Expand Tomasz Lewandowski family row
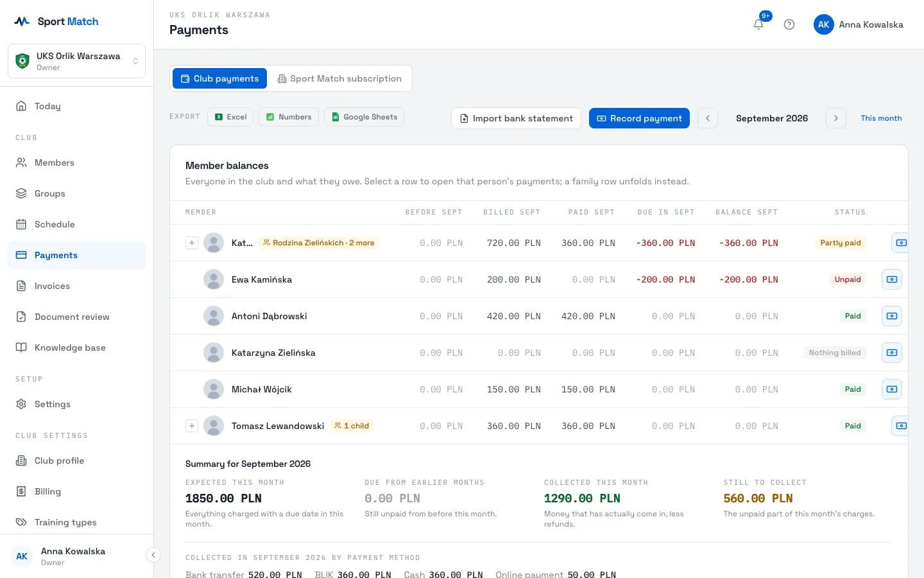The image size is (924, 578). tap(192, 426)
